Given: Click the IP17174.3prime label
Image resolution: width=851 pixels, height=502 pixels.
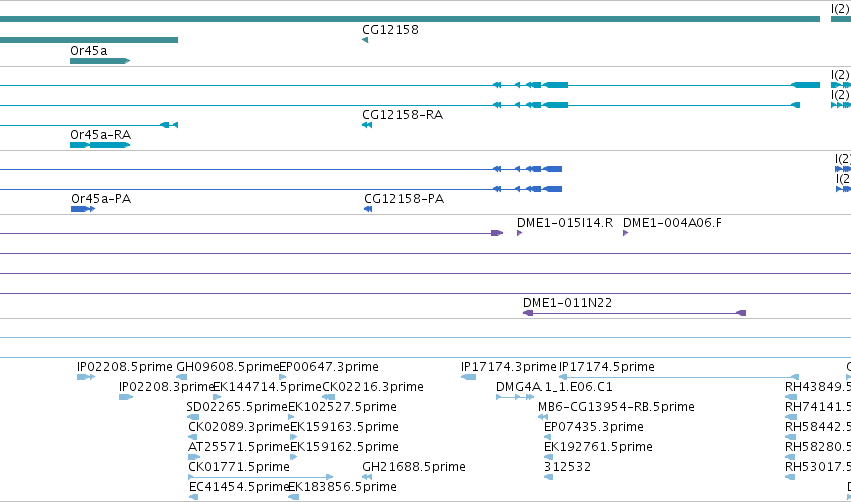Looking at the screenshot, I should (x=509, y=367).
